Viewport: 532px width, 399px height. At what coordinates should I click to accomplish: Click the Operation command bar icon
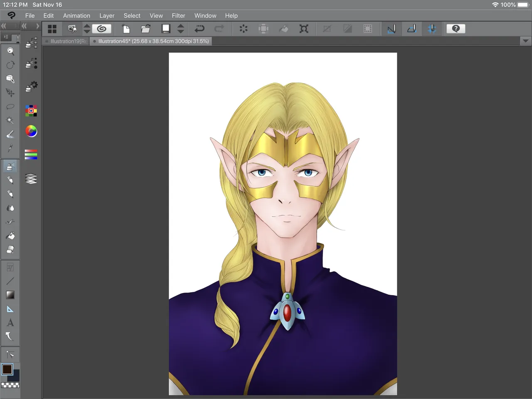point(72,29)
